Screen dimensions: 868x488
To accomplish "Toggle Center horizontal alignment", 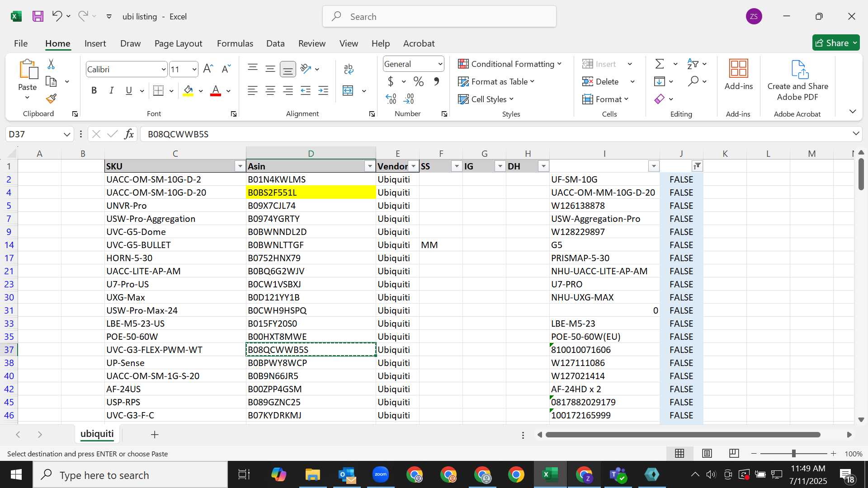I will pyautogui.click(x=270, y=90).
